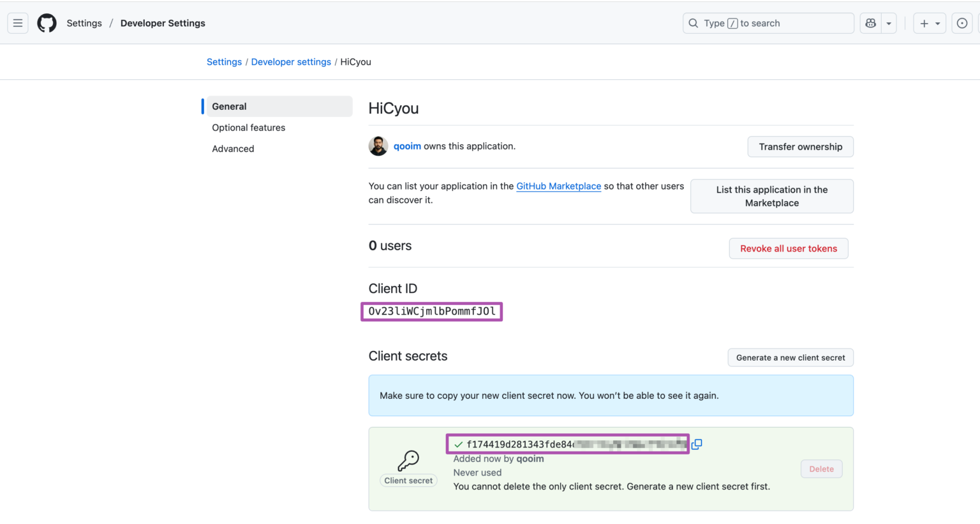Open the Issues icon in header
The height and width of the screenshot is (524, 980).
(962, 24)
